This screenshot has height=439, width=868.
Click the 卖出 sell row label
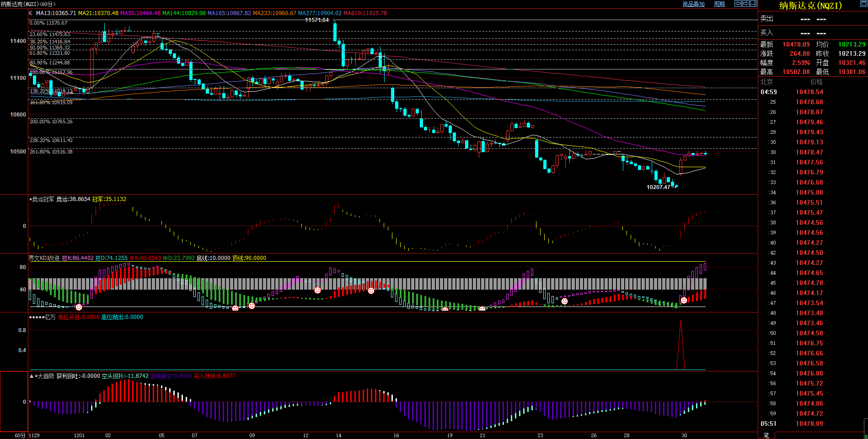pos(767,19)
